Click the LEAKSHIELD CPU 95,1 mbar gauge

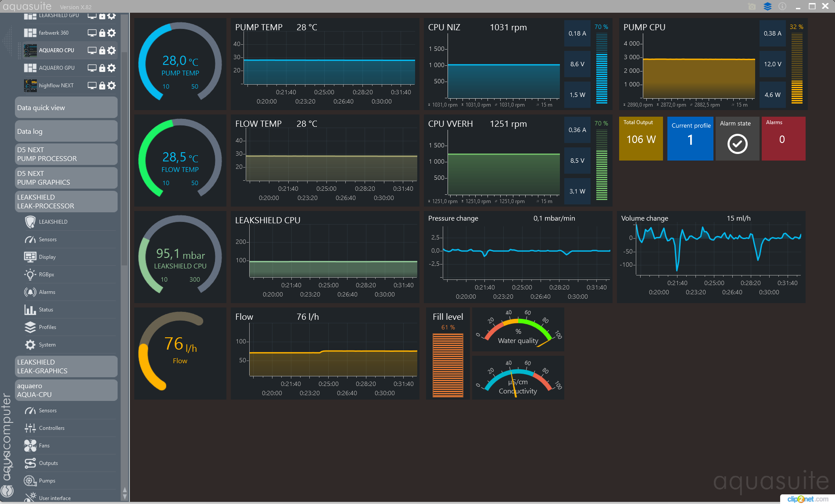(x=180, y=257)
